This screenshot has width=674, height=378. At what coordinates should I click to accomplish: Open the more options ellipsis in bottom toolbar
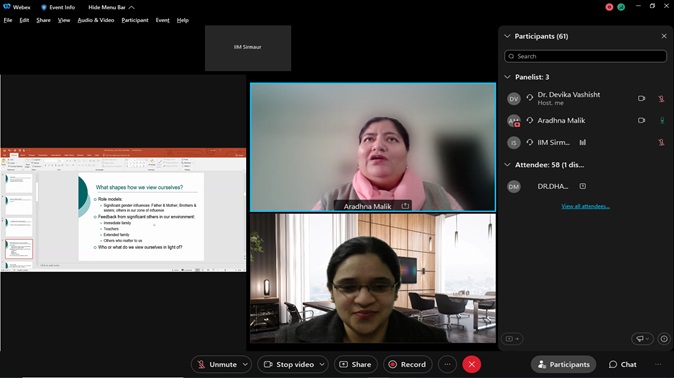447,364
